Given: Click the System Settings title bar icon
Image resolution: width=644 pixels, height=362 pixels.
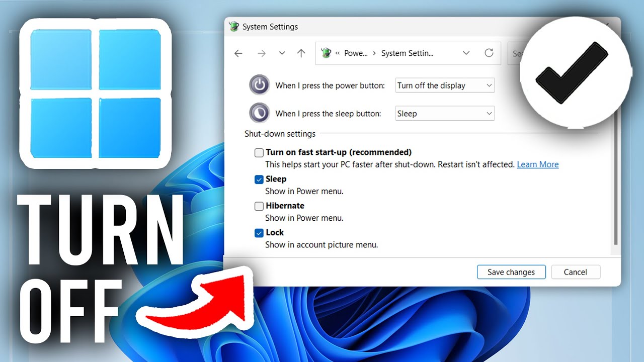Looking at the screenshot, I should [x=233, y=27].
